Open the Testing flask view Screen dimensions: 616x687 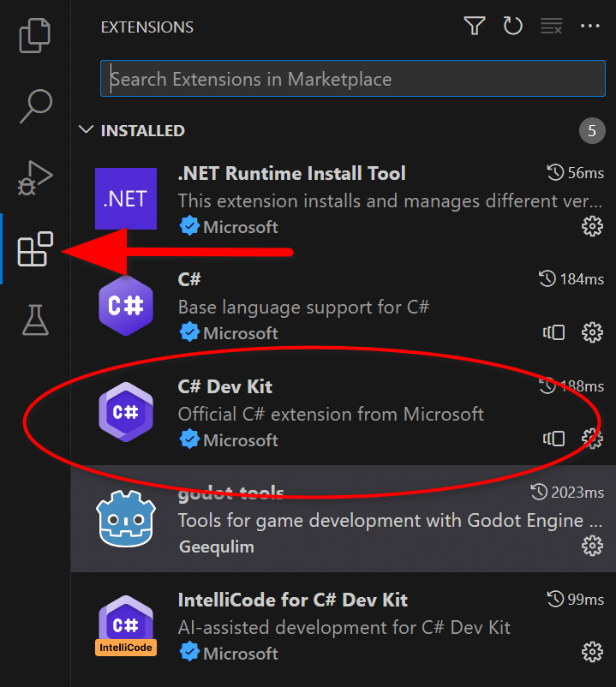click(x=35, y=320)
